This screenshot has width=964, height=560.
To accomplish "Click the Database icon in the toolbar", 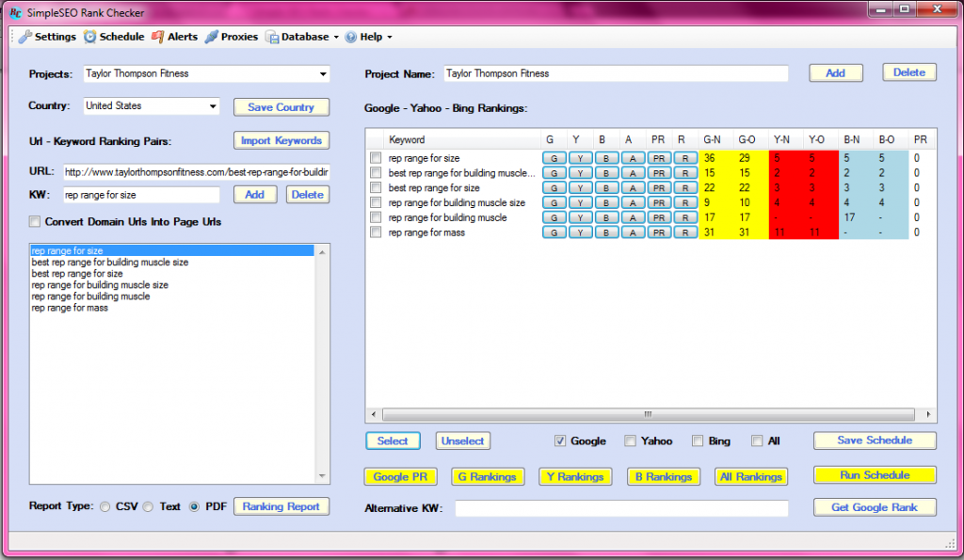I will (272, 37).
